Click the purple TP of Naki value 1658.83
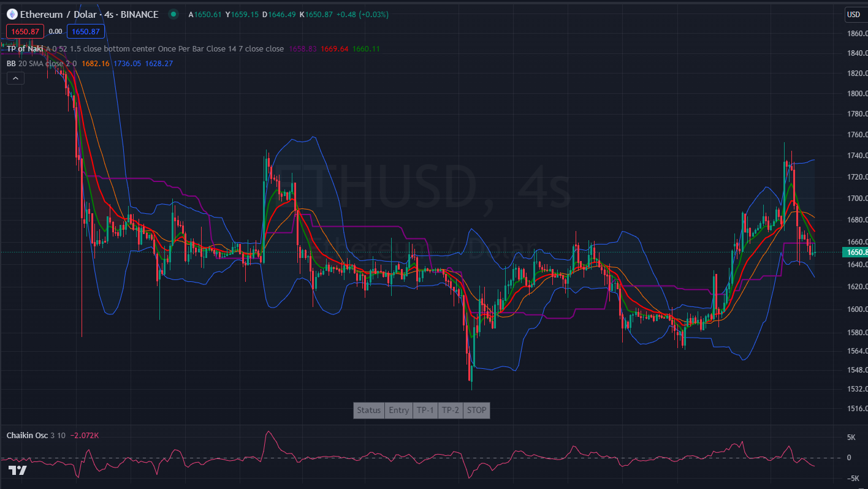868x489 pixels. (x=303, y=48)
